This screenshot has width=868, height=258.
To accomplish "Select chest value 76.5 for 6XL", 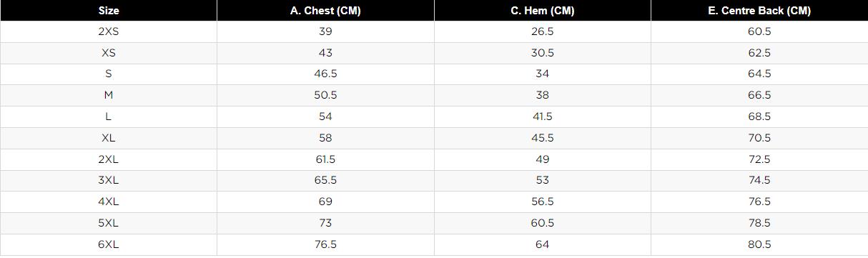I will pyautogui.click(x=325, y=245).
